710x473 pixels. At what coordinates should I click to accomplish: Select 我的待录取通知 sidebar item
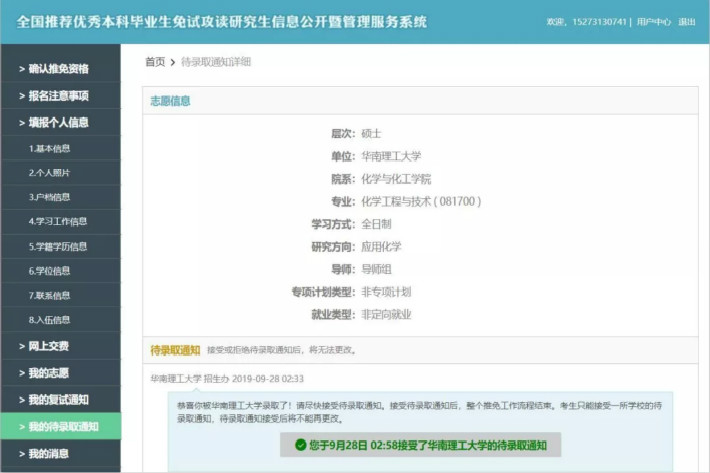pyautogui.click(x=62, y=427)
